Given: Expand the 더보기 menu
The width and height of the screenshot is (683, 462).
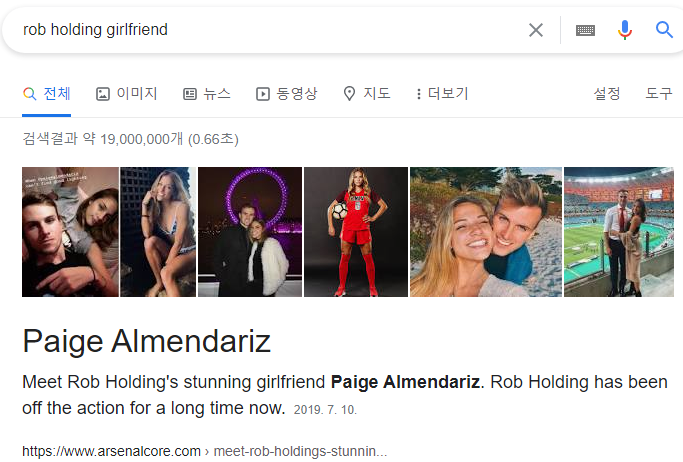Looking at the screenshot, I should (441, 94).
